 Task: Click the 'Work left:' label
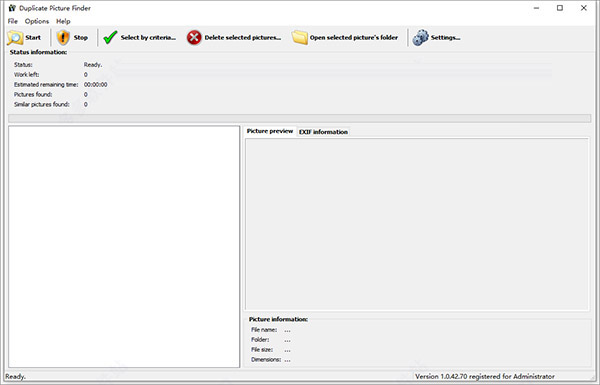(x=26, y=75)
